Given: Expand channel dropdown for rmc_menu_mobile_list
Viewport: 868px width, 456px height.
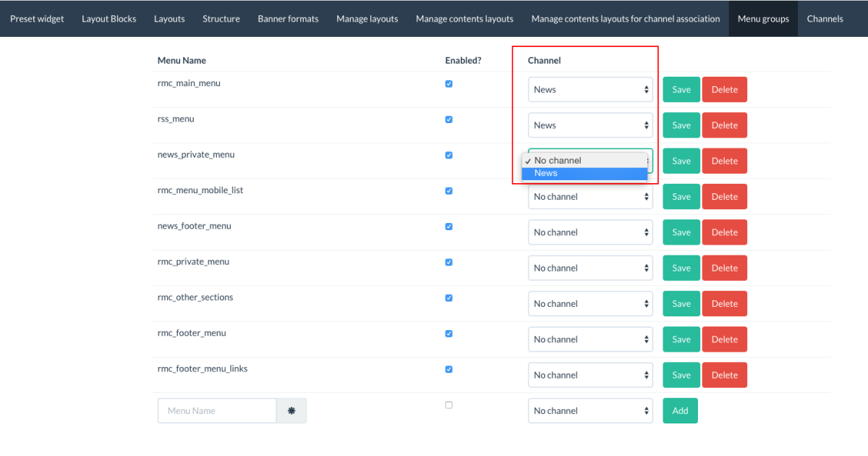Looking at the screenshot, I should pyautogui.click(x=590, y=197).
